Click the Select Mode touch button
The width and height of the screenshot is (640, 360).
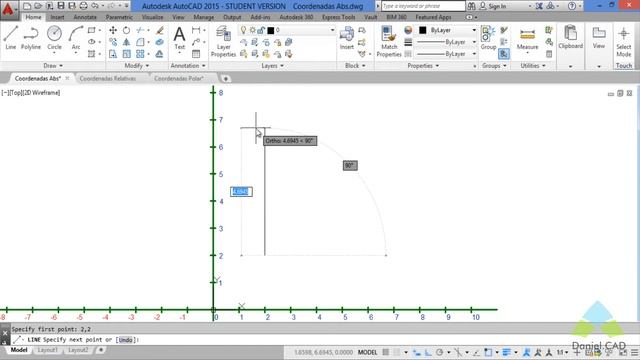pyautogui.click(x=623, y=42)
